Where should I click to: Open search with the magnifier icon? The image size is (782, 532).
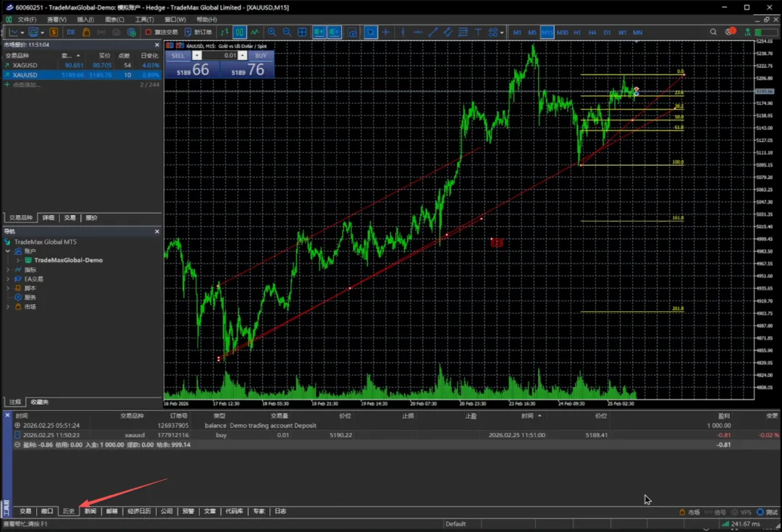pyautogui.click(x=714, y=32)
